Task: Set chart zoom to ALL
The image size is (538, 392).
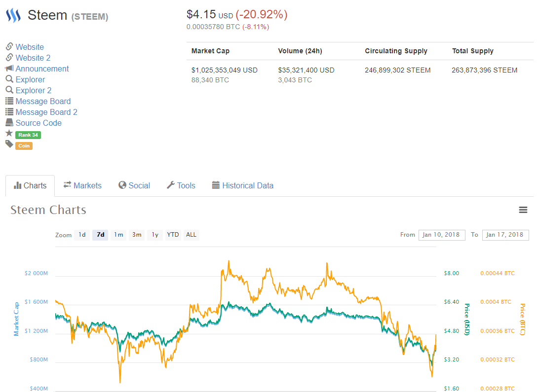Action: coord(191,235)
